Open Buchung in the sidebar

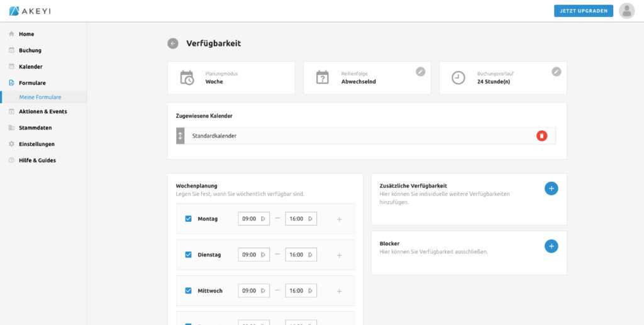click(30, 50)
